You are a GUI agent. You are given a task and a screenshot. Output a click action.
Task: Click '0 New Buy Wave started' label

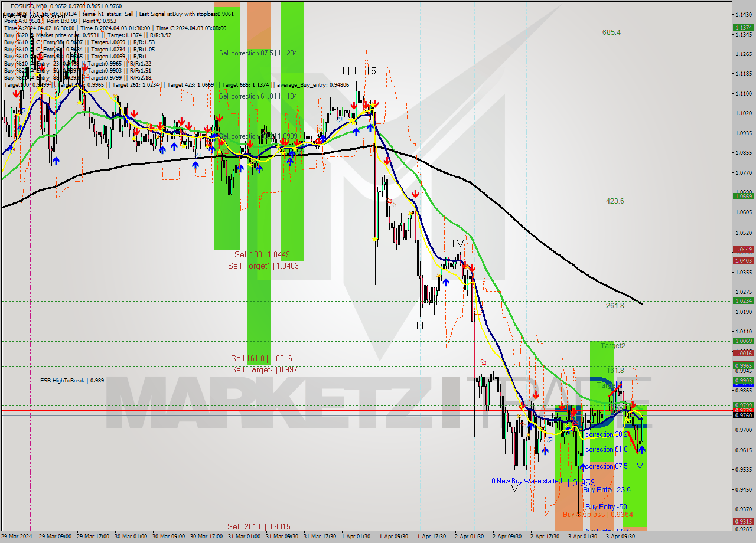pos(527,482)
